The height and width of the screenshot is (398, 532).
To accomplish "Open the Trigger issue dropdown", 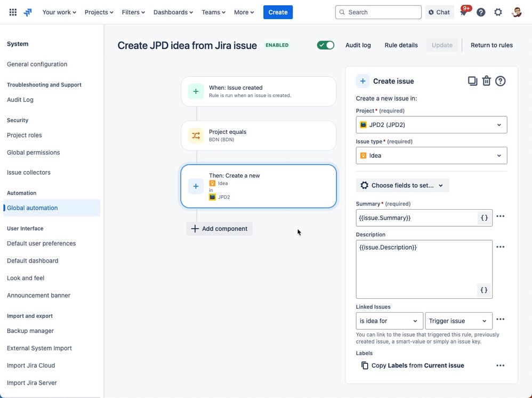I will coord(458,321).
